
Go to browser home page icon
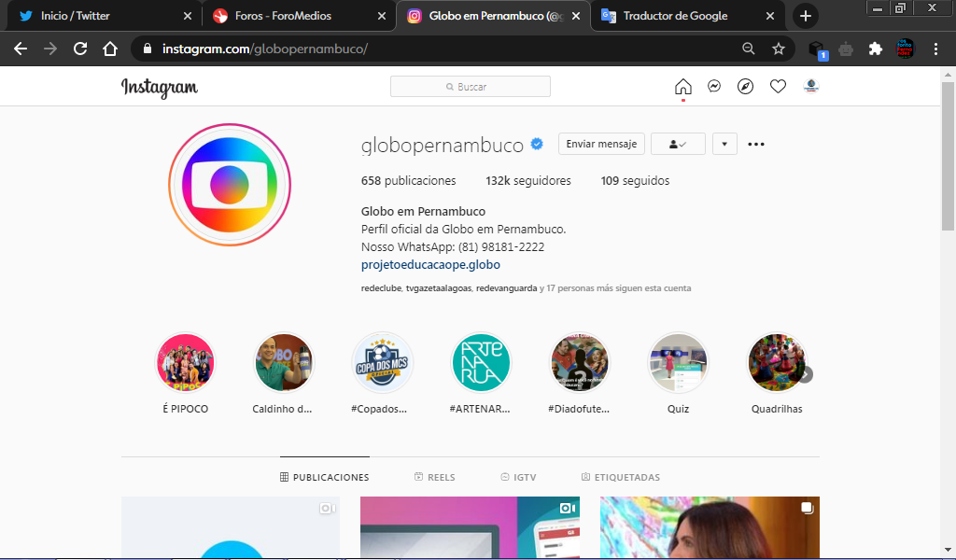[110, 49]
